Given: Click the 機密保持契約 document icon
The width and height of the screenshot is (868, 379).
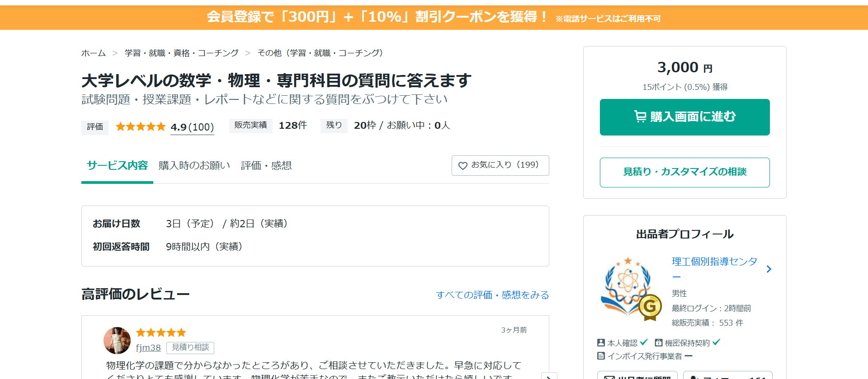Looking at the screenshot, I should click(659, 343).
